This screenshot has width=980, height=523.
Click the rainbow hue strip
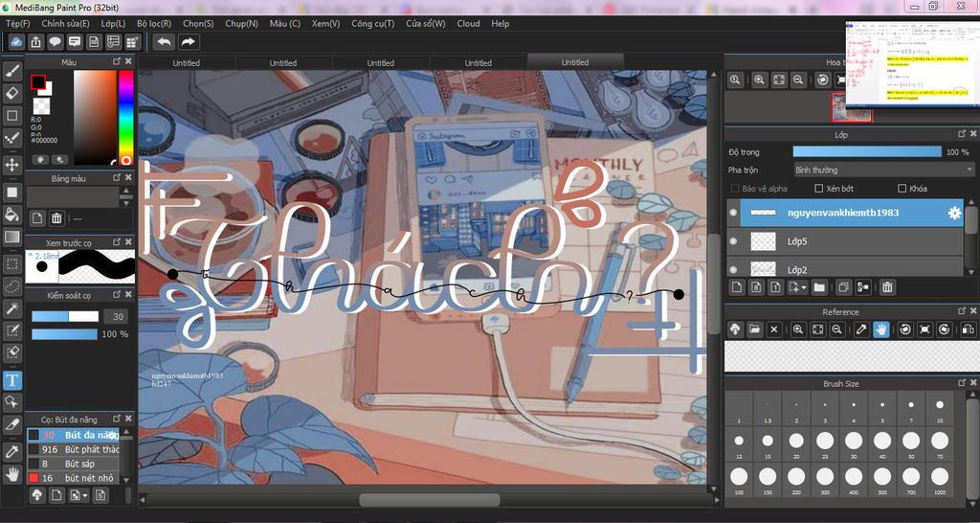click(125, 118)
